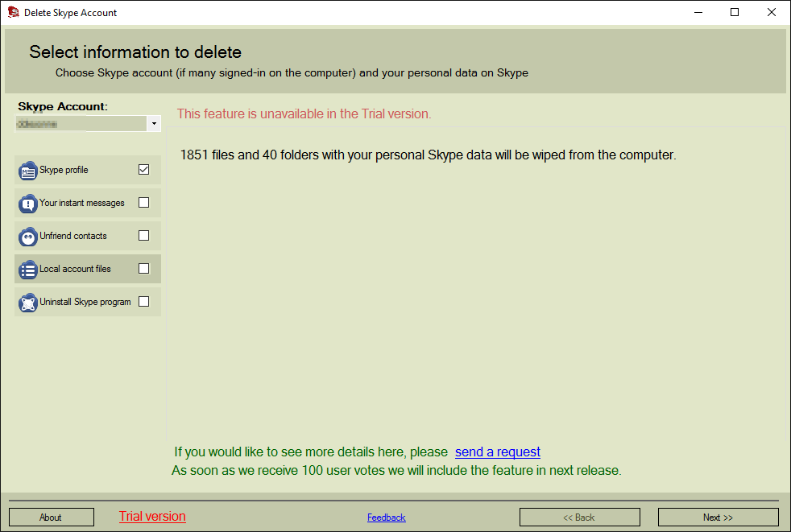The height and width of the screenshot is (532, 791).
Task: Click the blurred Skype Account name field
Action: tap(81, 124)
